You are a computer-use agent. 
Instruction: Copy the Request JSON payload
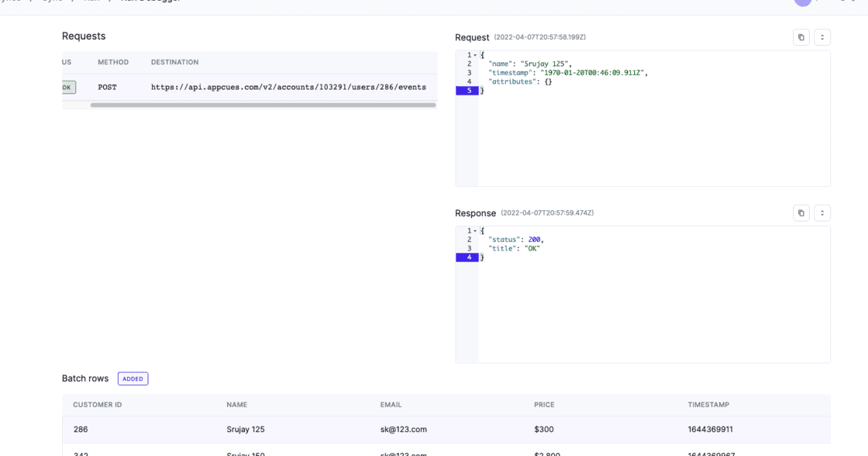[x=801, y=36]
